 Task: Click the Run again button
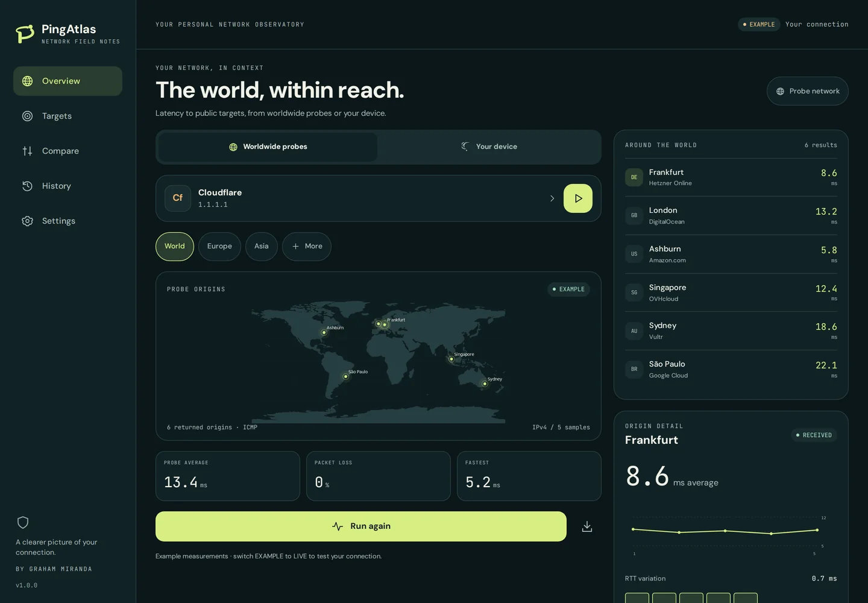361,526
